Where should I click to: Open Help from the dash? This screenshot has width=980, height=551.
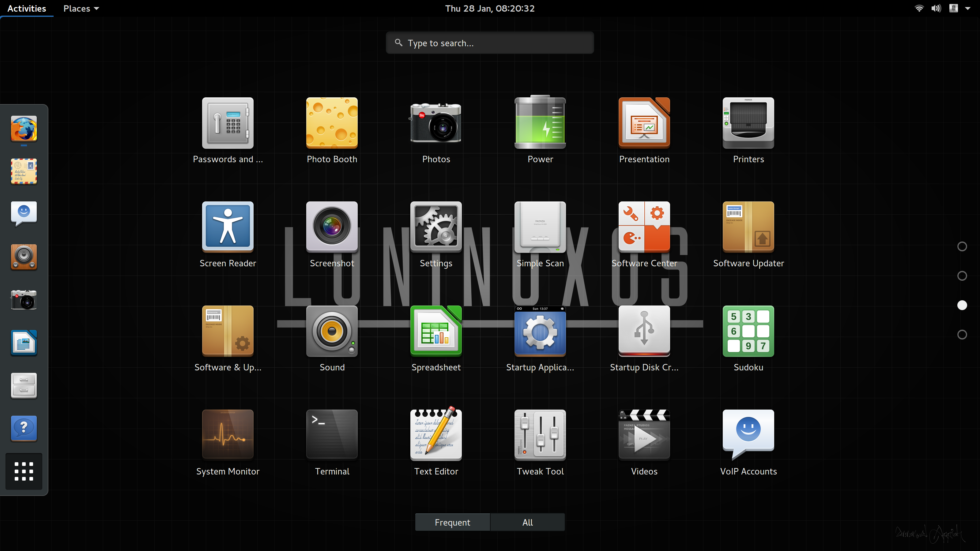pyautogui.click(x=24, y=428)
